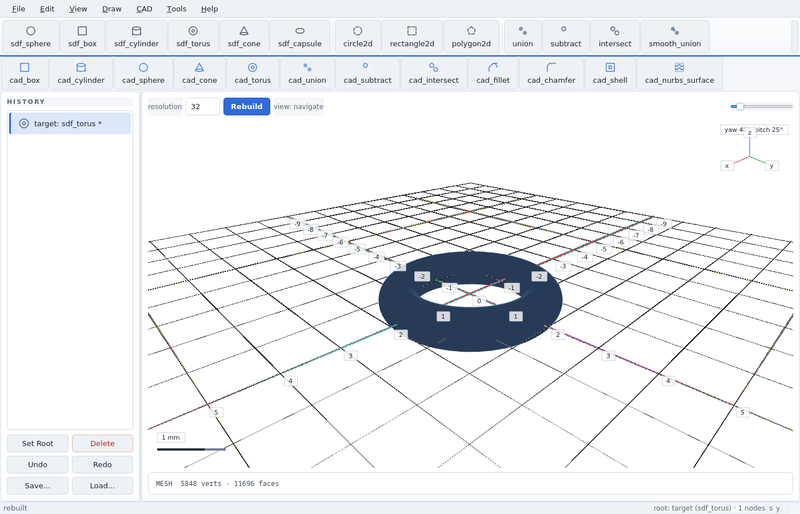
Task: Click the Load... button
Action: (x=103, y=485)
